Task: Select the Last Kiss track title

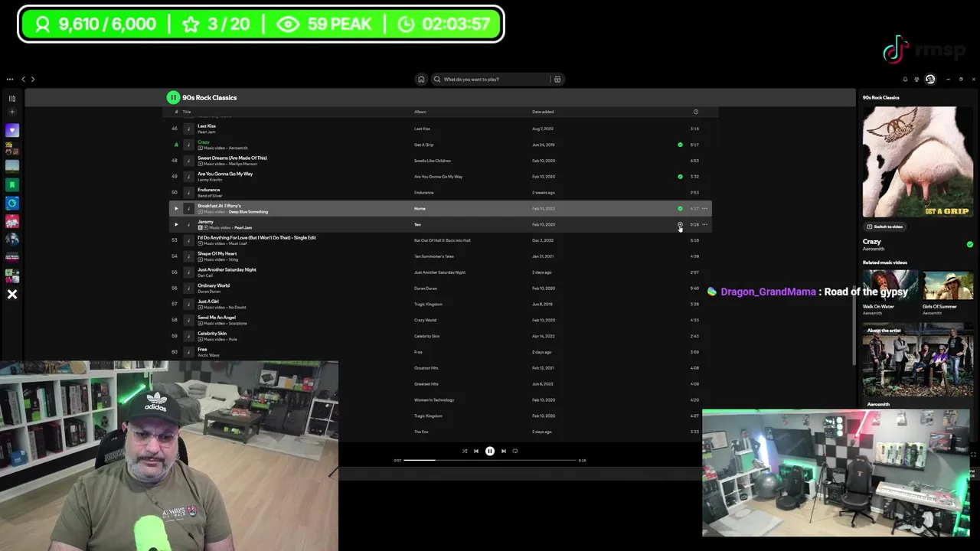Action: click(x=207, y=126)
